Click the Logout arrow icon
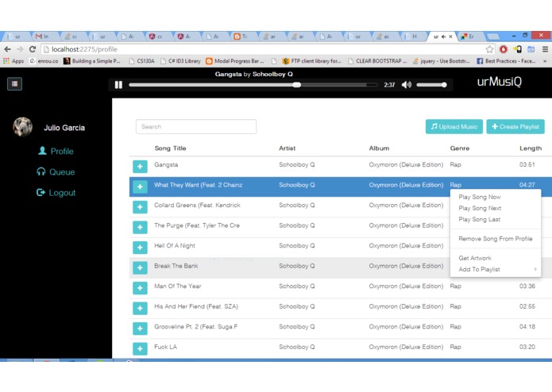 (41, 192)
